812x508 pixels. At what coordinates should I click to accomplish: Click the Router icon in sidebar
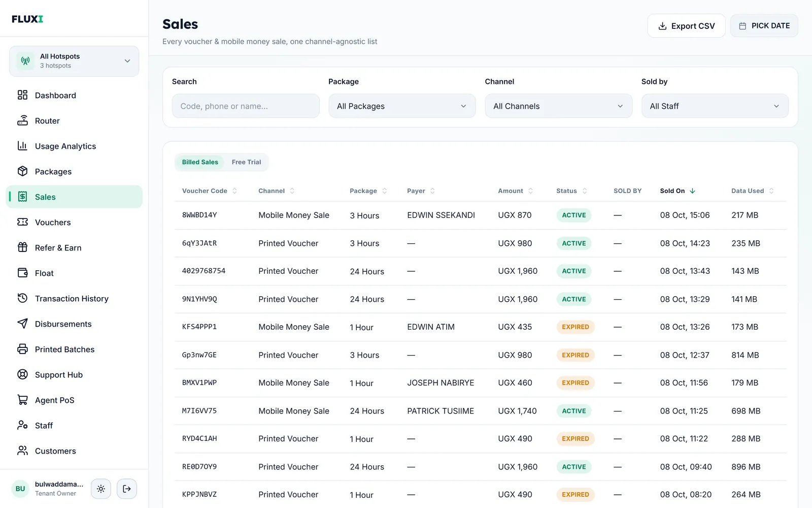pos(22,120)
